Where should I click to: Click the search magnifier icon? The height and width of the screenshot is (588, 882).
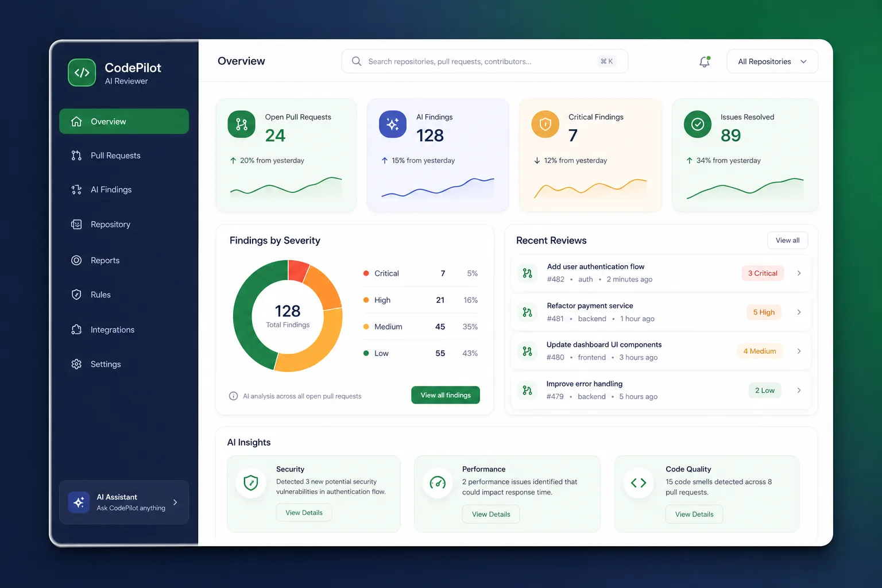(x=357, y=61)
